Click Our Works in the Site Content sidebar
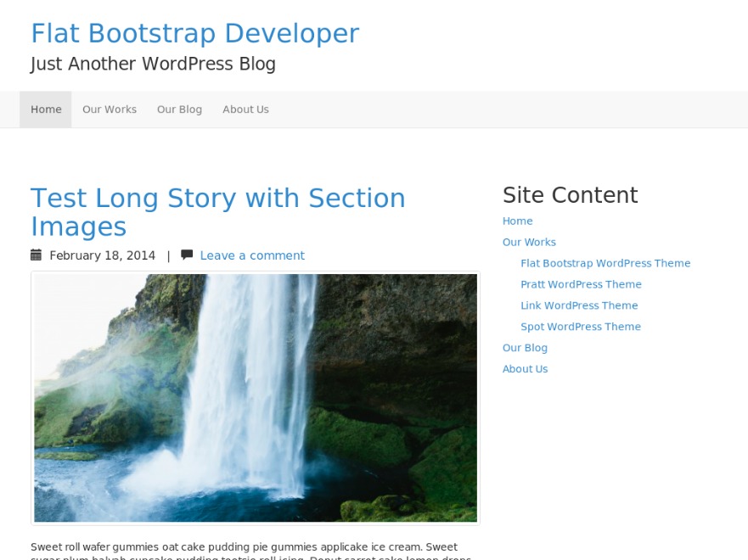The image size is (748, 560). pyautogui.click(x=529, y=242)
